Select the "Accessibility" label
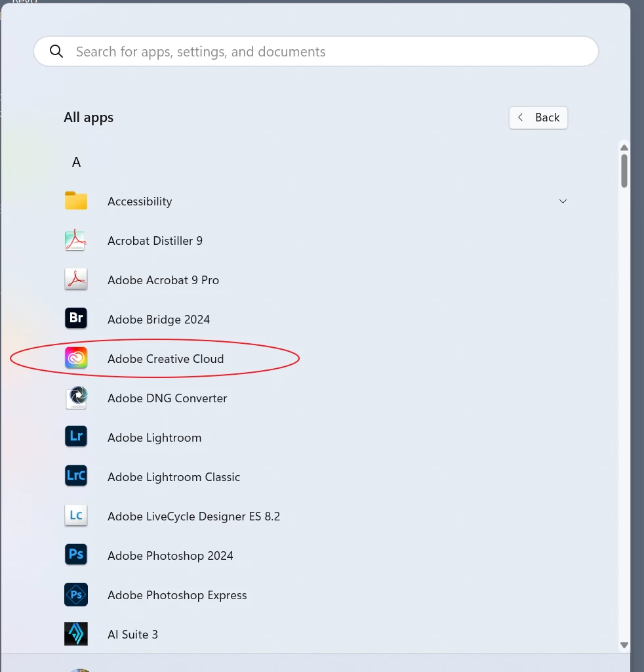The height and width of the screenshot is (672, 644). tap(140, 201)
